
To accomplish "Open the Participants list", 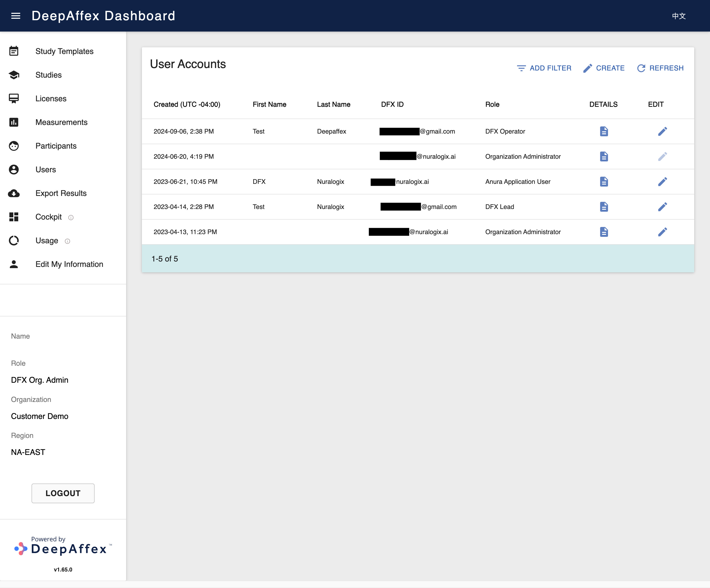I will pos(56,146).
